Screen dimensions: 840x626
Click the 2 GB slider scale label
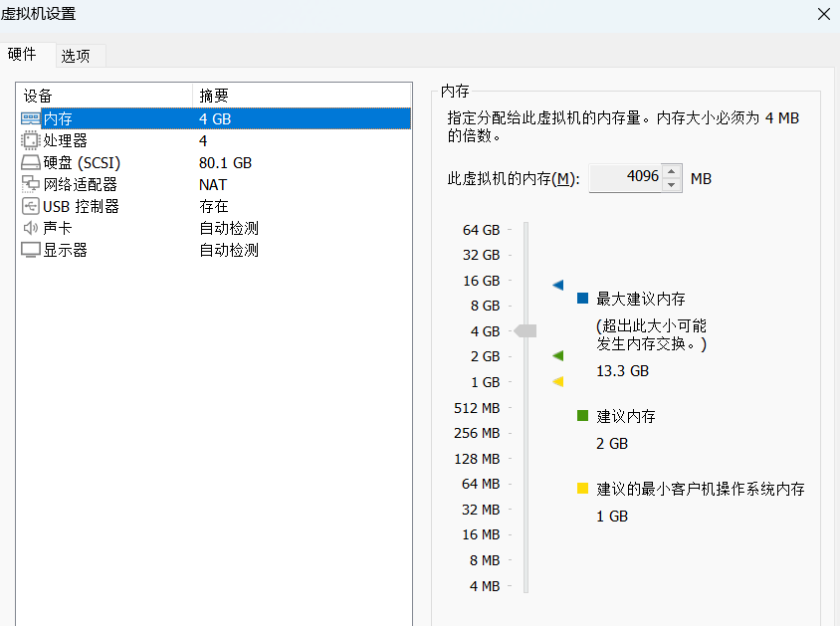pos(485,356)
